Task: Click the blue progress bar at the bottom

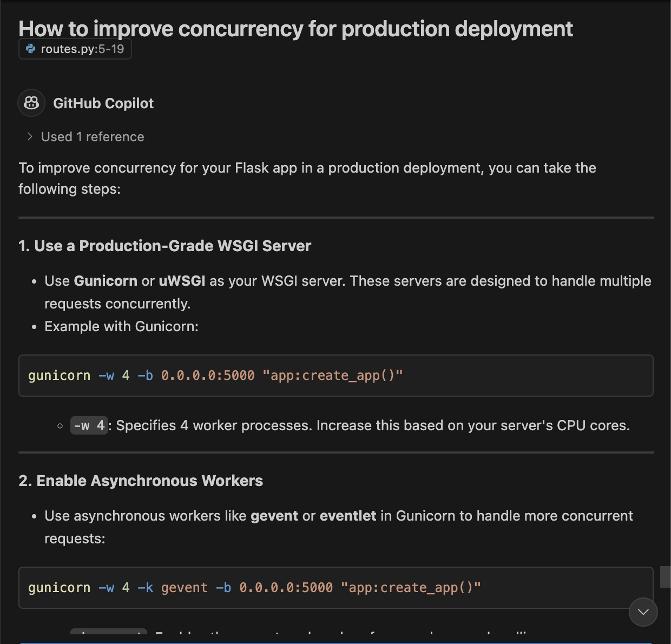Action: 335,641
